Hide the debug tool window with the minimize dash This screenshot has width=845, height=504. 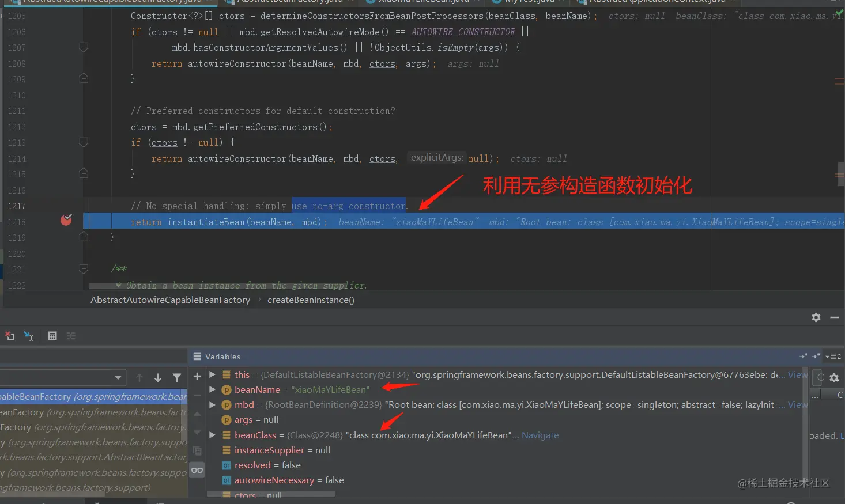tap(834, 317)
